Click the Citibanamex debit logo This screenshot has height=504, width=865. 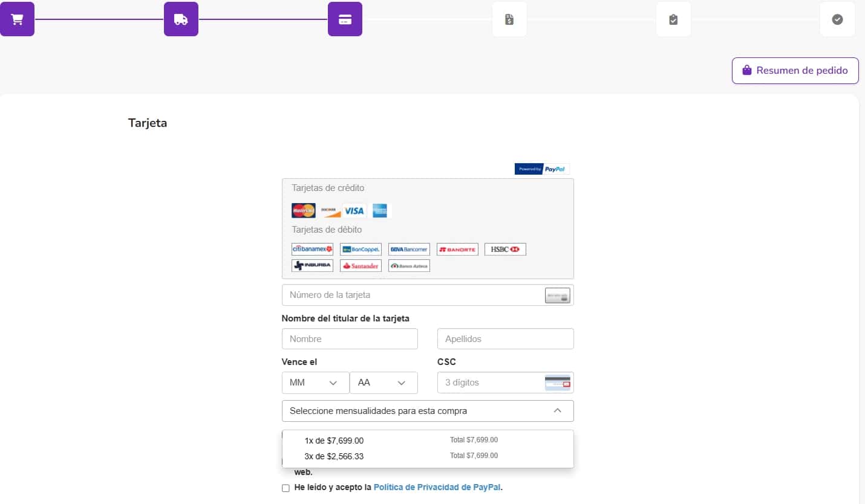[312, 249]
